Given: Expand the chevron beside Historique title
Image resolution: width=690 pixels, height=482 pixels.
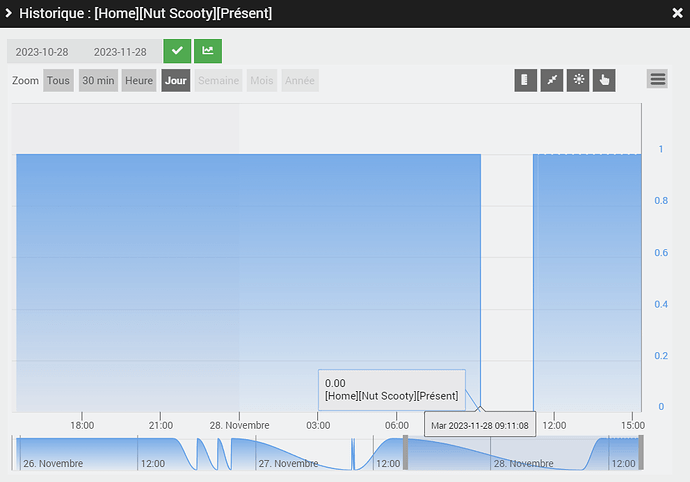Looking at the screenshot, I should (8, 13).
